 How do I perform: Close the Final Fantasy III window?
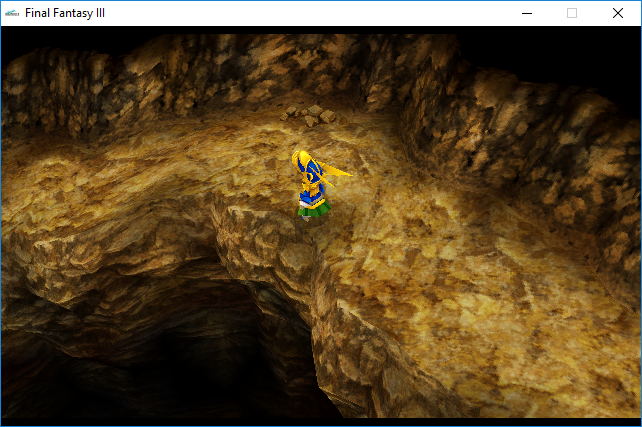tap(618, 13)
